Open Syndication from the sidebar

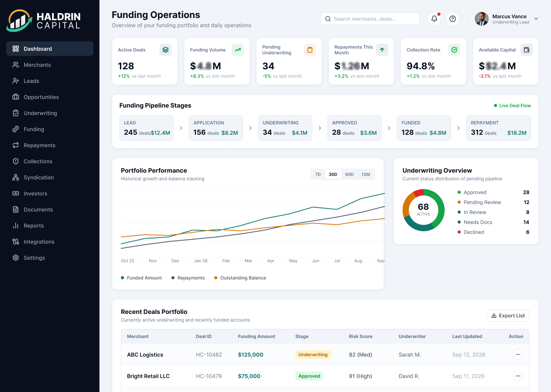click(50, 177)
